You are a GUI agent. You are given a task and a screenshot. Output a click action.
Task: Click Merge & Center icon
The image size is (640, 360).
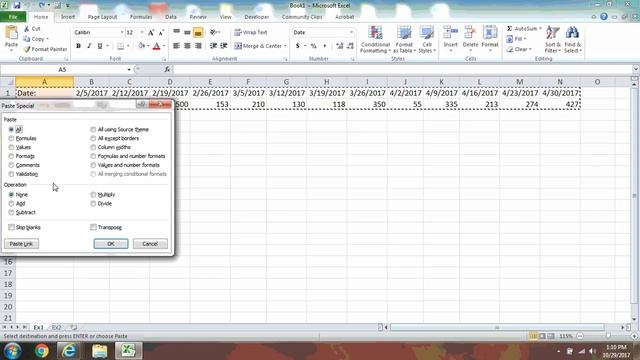238,46
